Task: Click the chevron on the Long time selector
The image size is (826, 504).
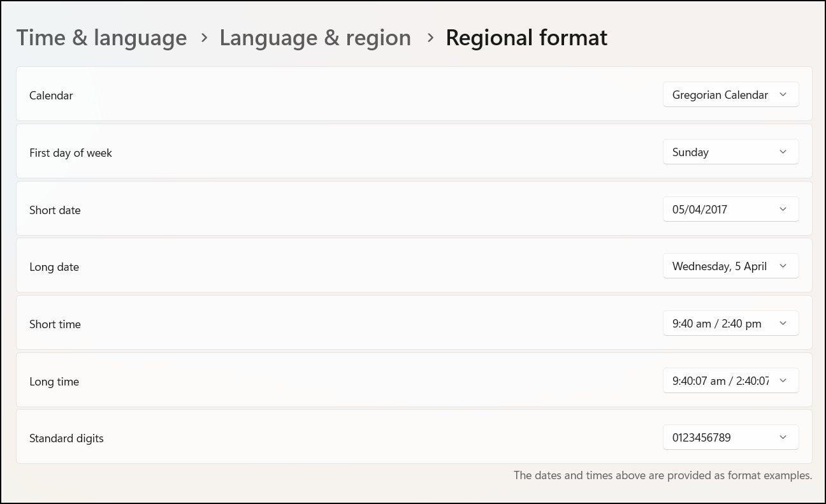Action: click(783, 380)
